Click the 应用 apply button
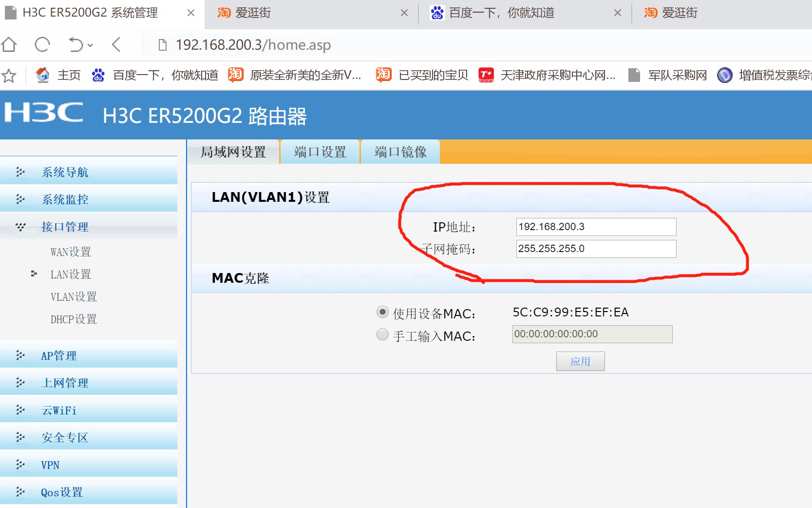Viewport: 812px width, 508px height. tap(580, 361)
